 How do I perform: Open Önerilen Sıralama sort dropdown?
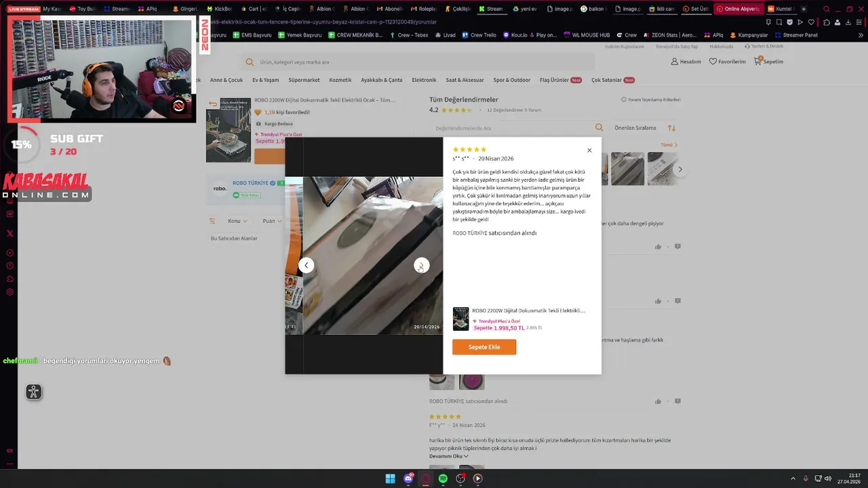coord(635,128)
